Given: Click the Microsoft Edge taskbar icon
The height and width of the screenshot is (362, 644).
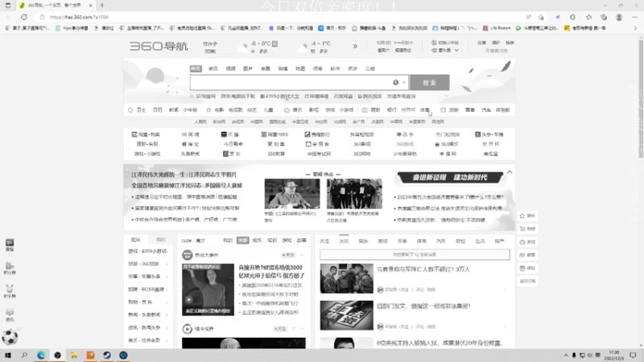Looking at the screenshot, I should click(41, 355).
